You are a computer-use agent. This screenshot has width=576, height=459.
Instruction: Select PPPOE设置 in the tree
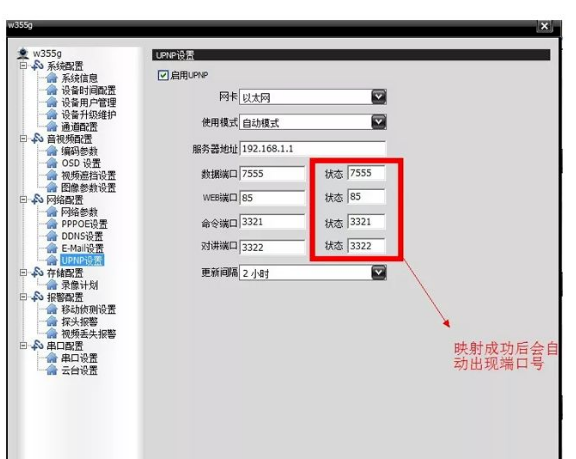[84, 224]
